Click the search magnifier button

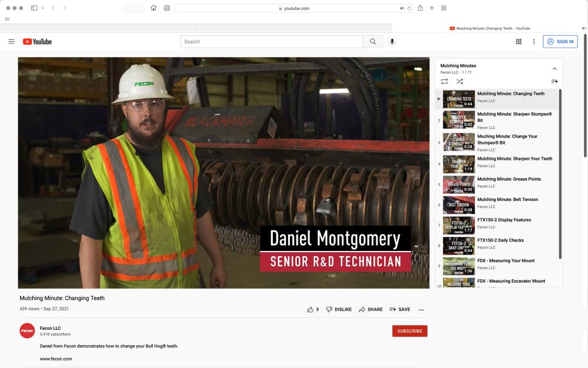[373, 42]
